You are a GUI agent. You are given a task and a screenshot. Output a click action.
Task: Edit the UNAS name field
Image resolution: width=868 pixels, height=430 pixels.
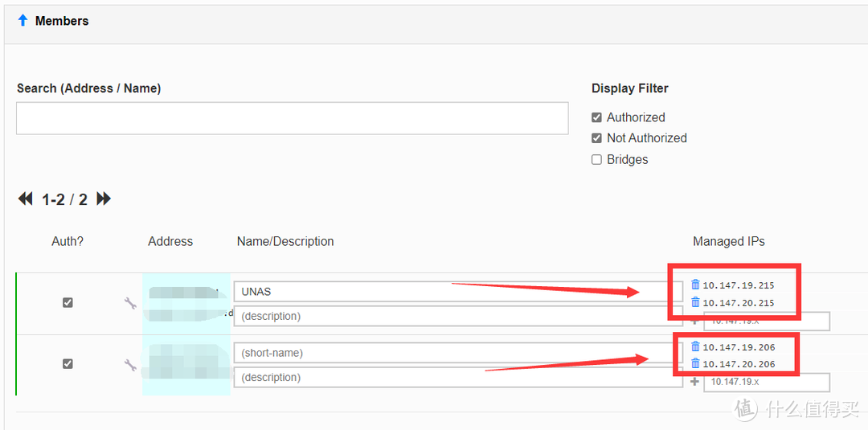pyautogui.click(x=457, y=292)
